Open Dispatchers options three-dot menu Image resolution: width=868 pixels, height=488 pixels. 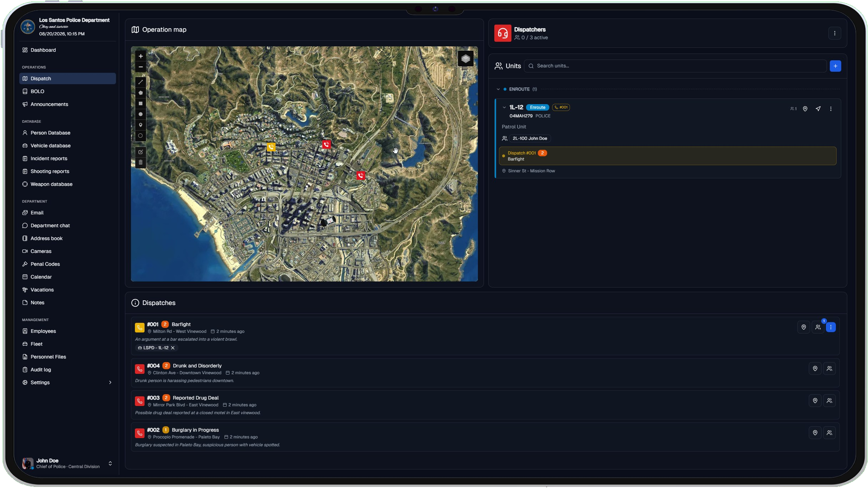click(834, 33)
